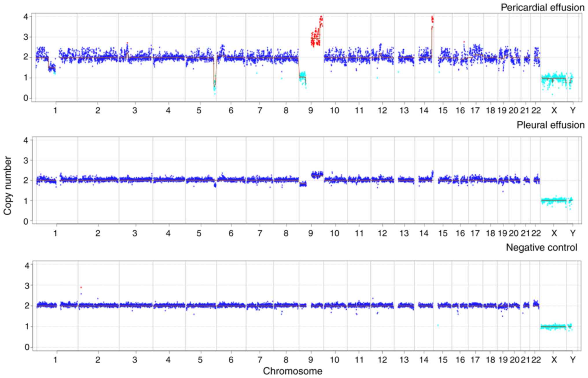
Task: Click the Chromosome x-axis title
Action: coord(292,371)
